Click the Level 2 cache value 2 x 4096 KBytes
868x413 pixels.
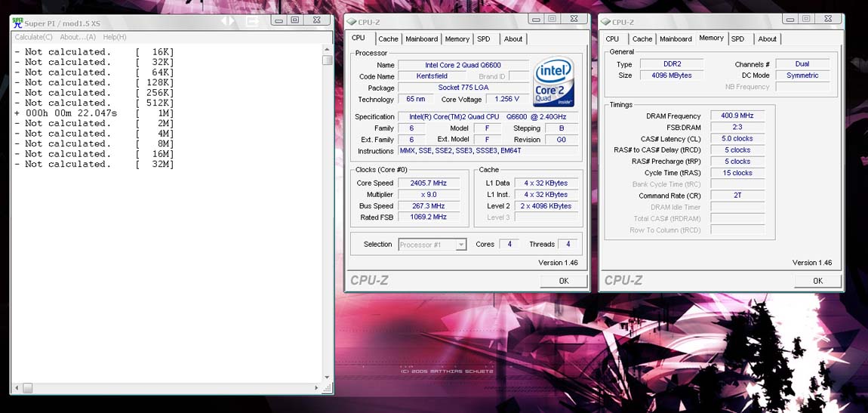[x=547, y=206]
